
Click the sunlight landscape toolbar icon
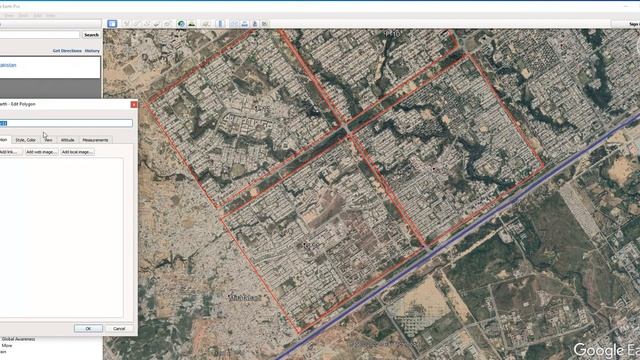(191, 24)
